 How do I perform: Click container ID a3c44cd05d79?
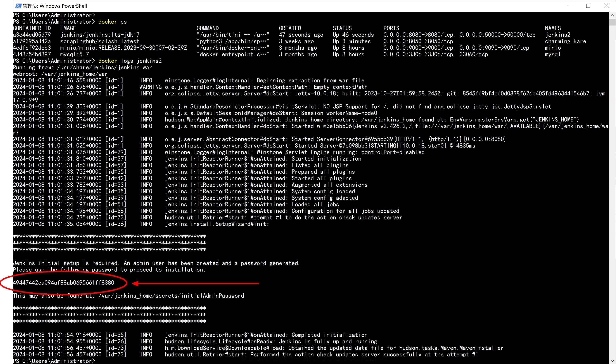click(x=32, y=35)
